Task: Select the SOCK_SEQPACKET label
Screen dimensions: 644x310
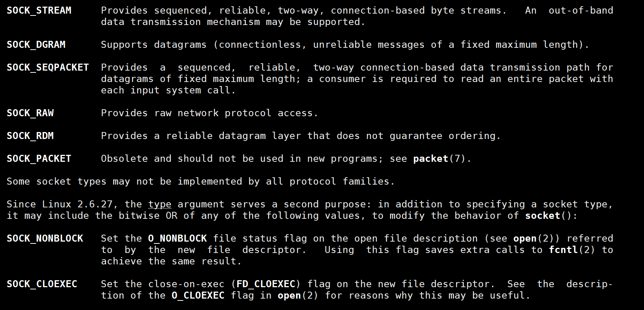Action: [48, 68]
